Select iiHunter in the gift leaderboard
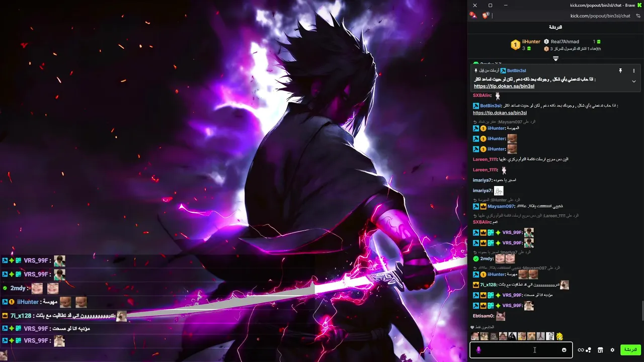Screen dimensions: 644x362 pyautogui.click(x=531, y=42)
